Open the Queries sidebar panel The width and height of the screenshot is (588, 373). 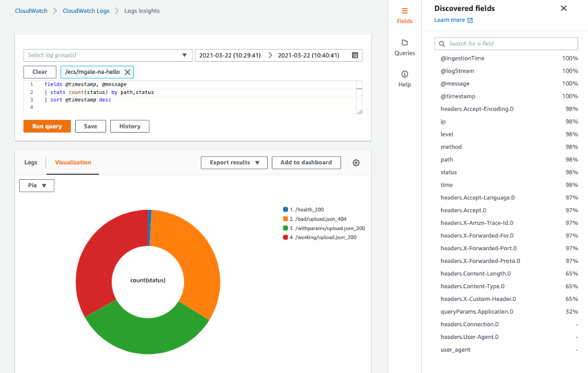point(405,45)
